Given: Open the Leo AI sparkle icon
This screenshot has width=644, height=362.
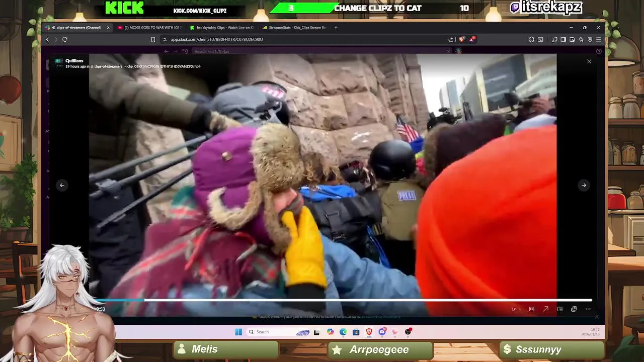Looking at the screenshot, I should [x=581, y=39].
